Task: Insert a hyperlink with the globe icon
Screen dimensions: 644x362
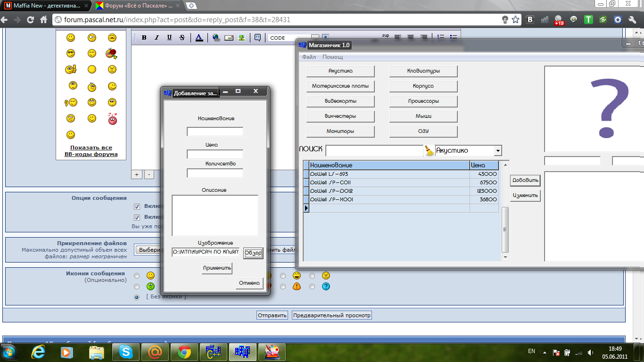Action: (216, 38)
